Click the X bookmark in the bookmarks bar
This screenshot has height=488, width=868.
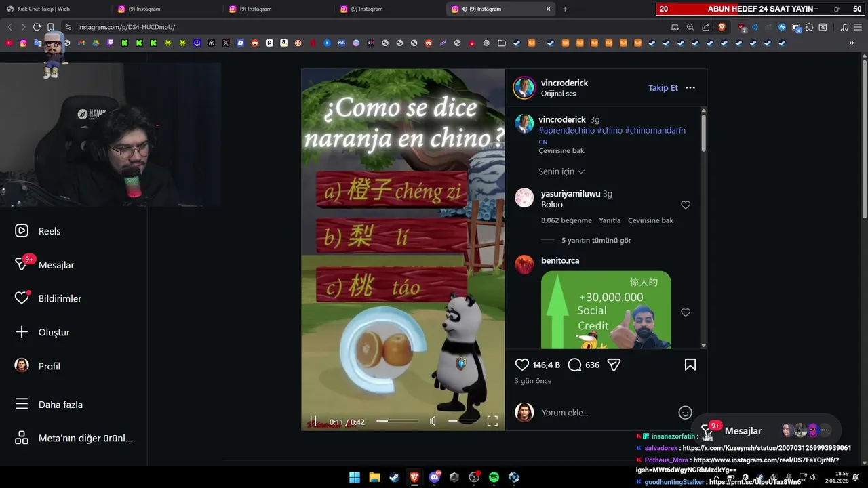tap(226, 43)
